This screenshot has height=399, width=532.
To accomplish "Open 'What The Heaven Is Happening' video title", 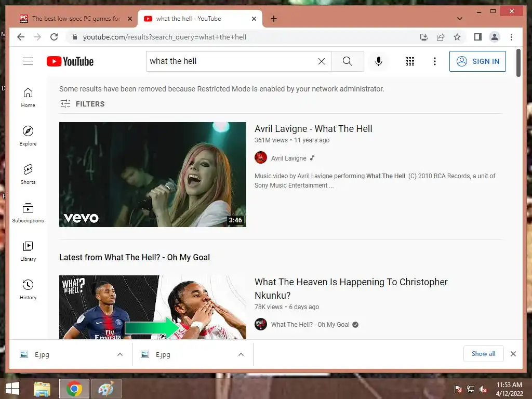I will 351,288.
